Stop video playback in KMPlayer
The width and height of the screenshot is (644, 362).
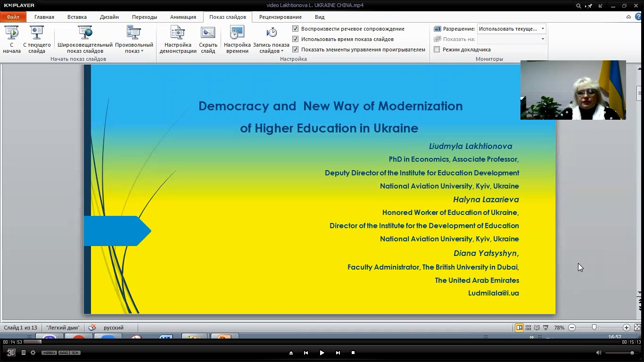point(353,353)
